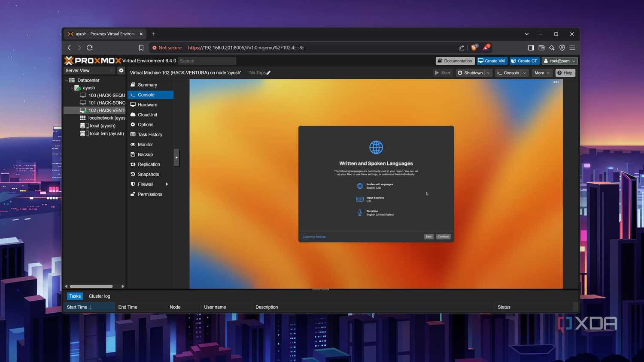
Task: Click the Customize Settings link
Action: click(x=314, y=237)
